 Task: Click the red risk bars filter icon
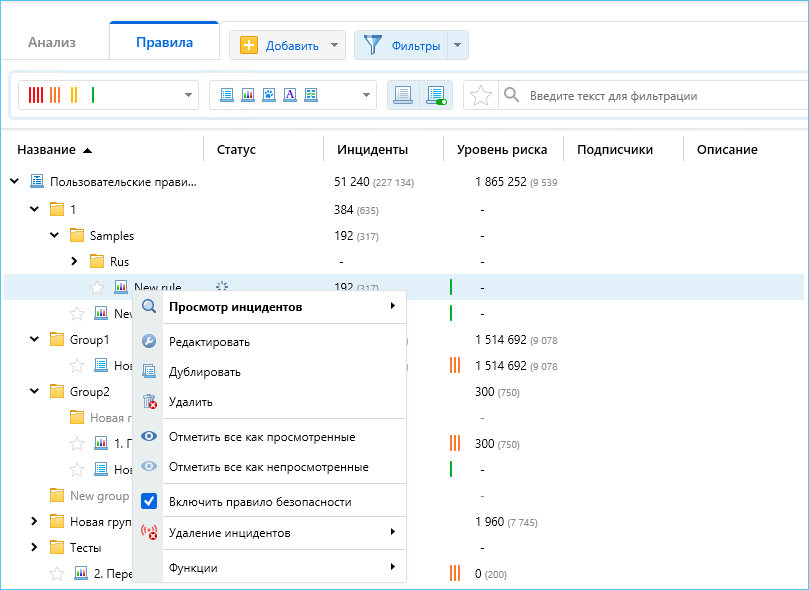coord(36,95)
